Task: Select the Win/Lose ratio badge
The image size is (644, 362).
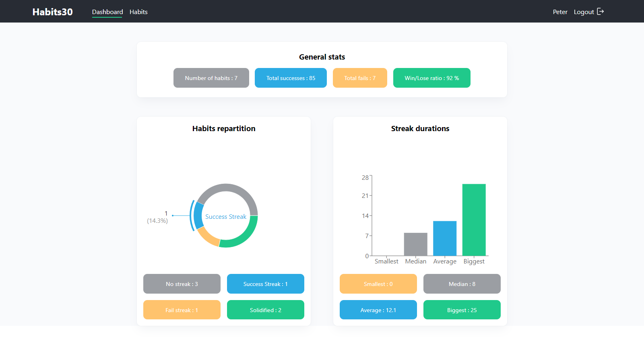Action: point(431,78)
